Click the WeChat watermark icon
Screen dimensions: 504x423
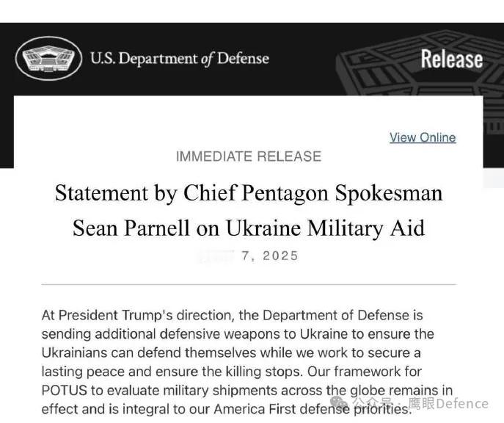click(340, 402)
